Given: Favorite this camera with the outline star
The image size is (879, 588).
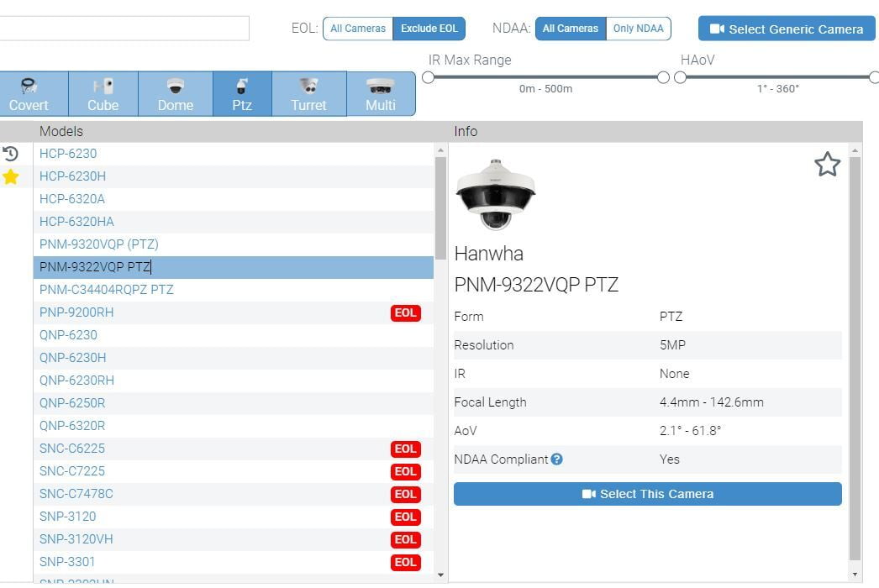Looking at the screenshot, I should (x=828, y=165).
